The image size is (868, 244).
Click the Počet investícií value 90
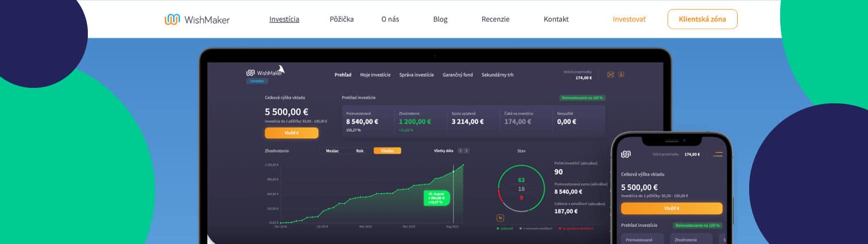559,172
